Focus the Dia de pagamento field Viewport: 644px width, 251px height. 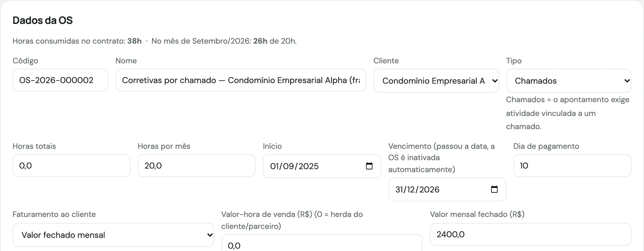pyautogui.click(x=572, y=166)
